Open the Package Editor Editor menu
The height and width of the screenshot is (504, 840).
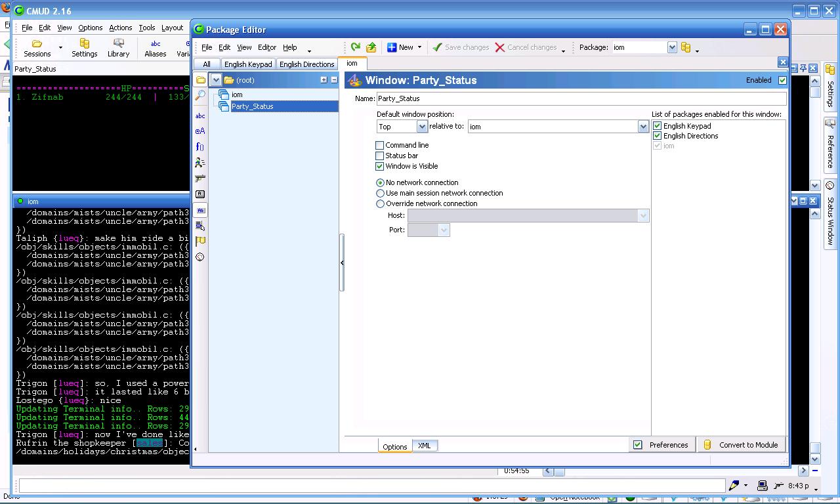pyautogui.click(x=267, y=47)
